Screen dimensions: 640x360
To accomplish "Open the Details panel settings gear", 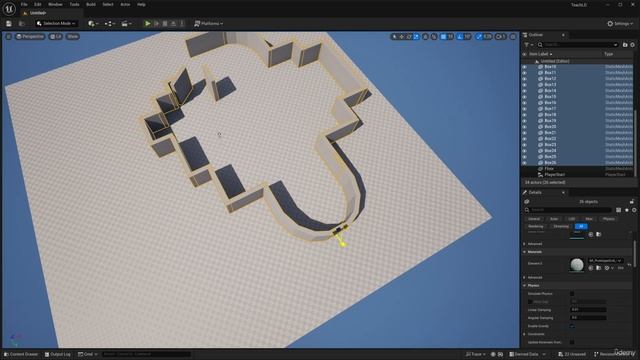I will 634,210.
